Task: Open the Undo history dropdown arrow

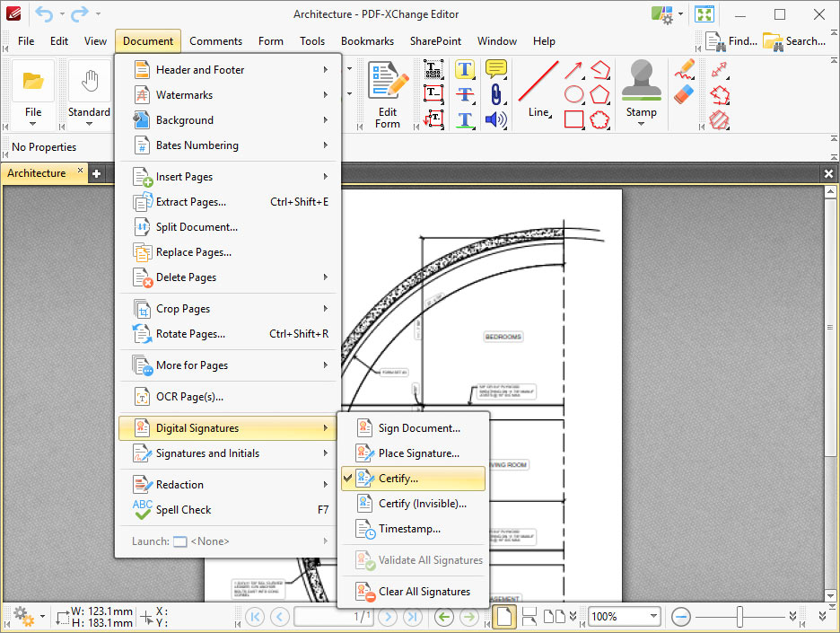Action: (x=62, y=14)
